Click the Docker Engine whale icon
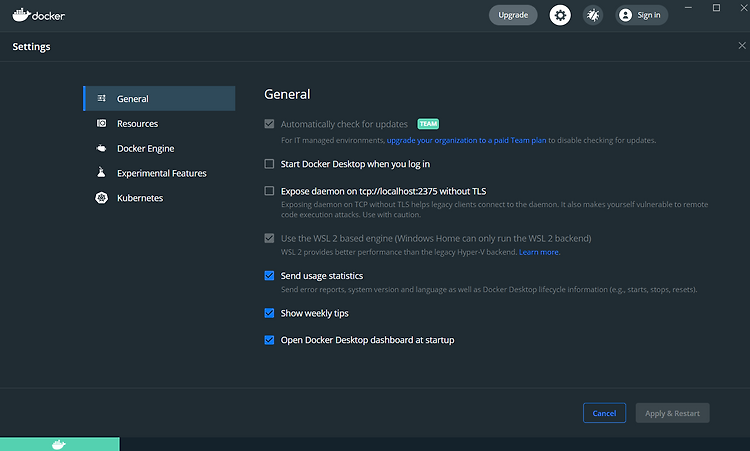750x451 pixels. [101, 148]
